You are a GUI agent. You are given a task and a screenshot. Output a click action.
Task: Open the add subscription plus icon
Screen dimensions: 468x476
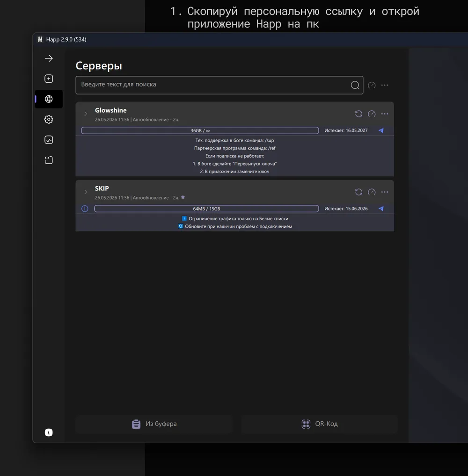(x=49, y=79)
